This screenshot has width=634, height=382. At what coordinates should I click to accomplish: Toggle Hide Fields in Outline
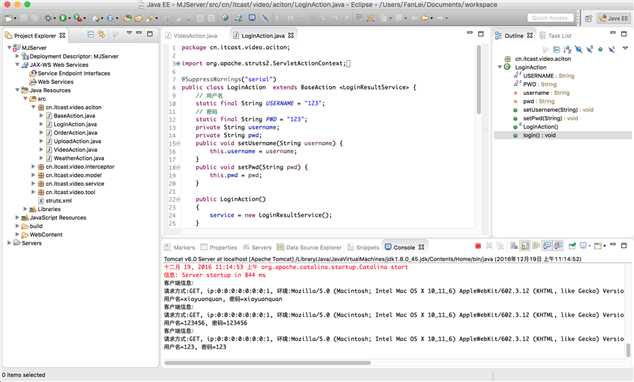(x=579, y=49)
